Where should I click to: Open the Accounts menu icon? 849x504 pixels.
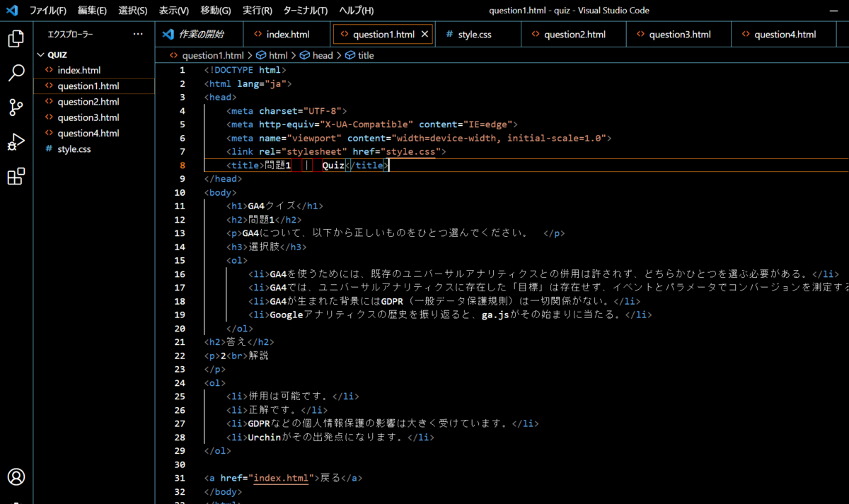click(16, 476)
